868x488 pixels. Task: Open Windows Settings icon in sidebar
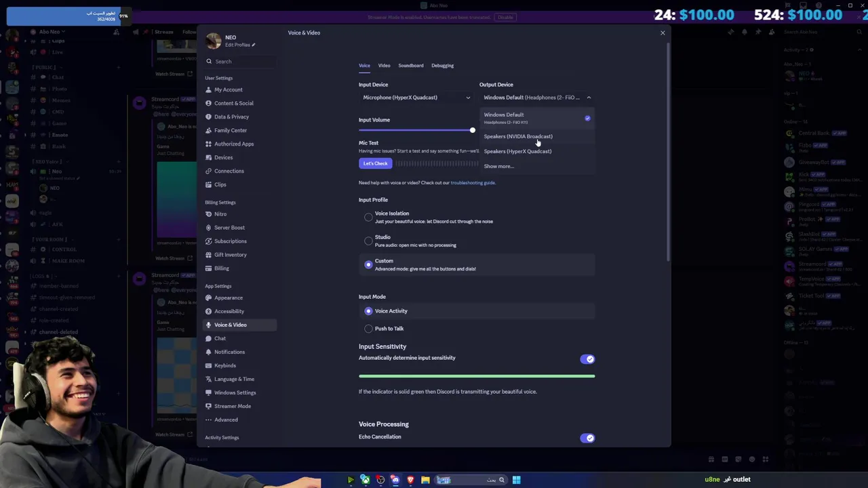point(209,392)
